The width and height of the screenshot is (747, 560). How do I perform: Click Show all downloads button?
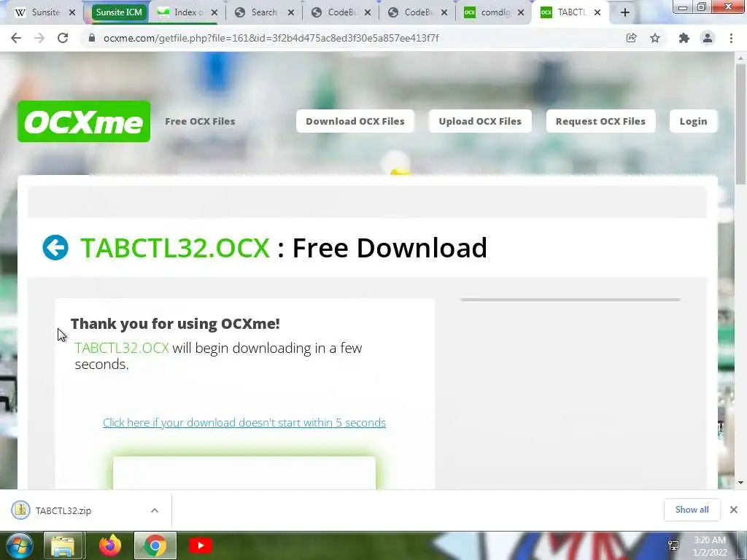[x=692, y=510]
